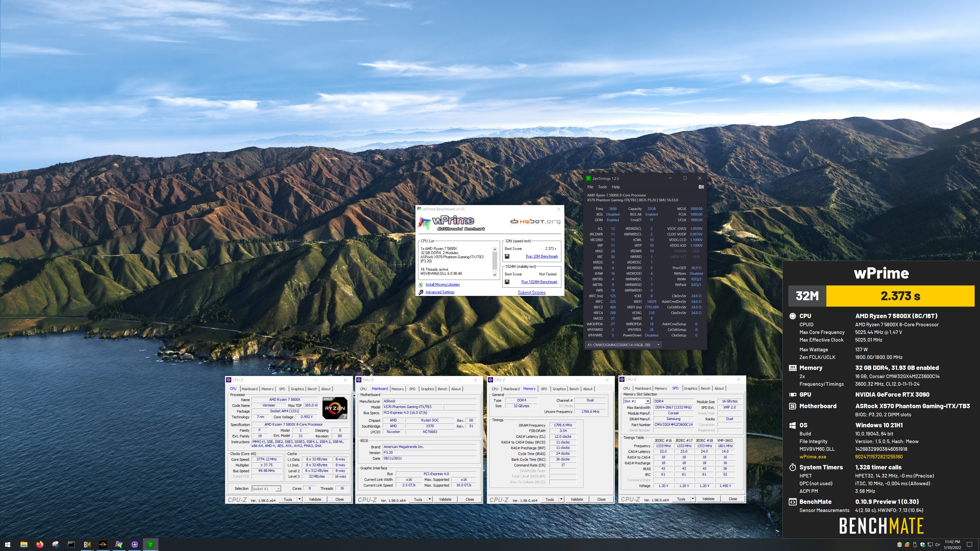Click the Ryzen logo in CPU-Z CPU window
980x551 pixels.
tap(335, 408)
